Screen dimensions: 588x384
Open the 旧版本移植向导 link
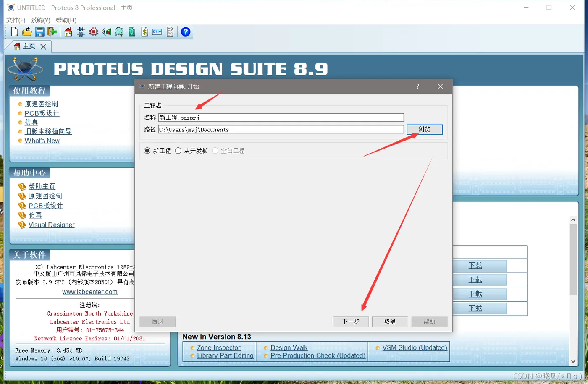tap(48, 131)
